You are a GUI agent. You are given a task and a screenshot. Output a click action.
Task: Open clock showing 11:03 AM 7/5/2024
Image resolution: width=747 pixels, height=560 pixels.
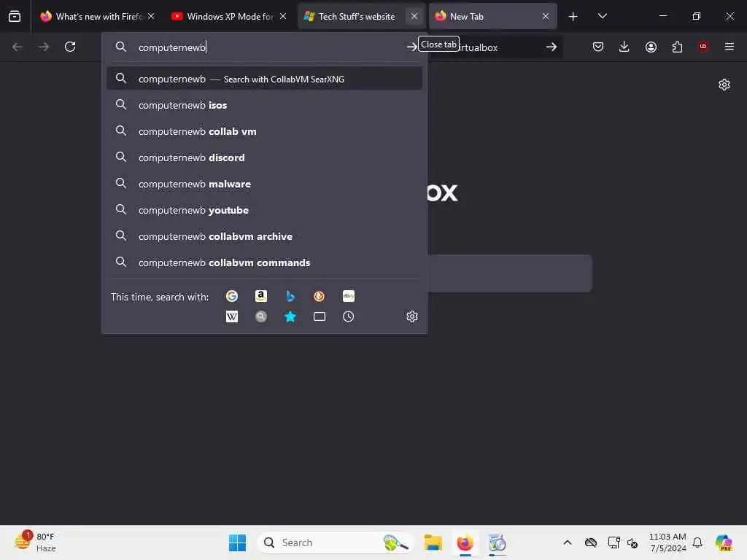pyautogui.click(x=667, y=542)
